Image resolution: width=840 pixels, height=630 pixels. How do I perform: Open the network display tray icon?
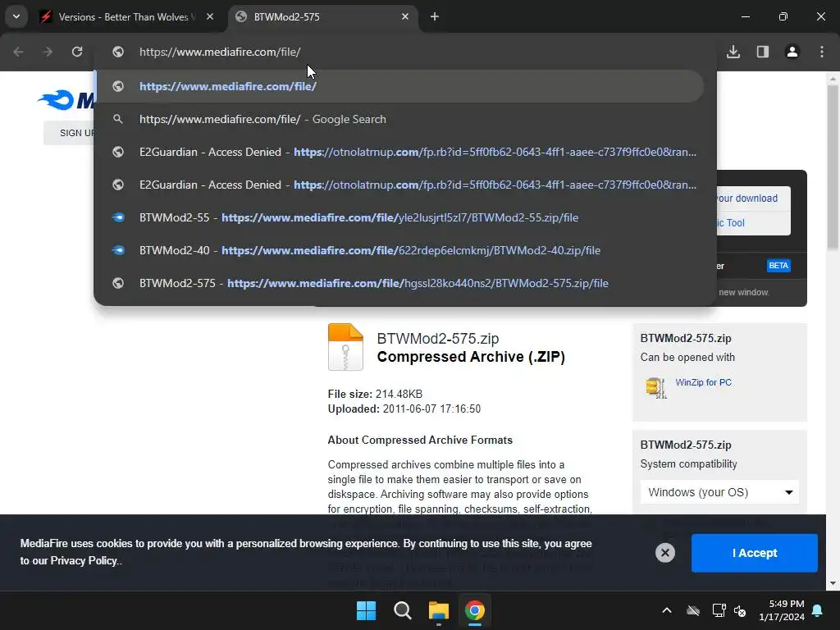(x=719, y=610)
